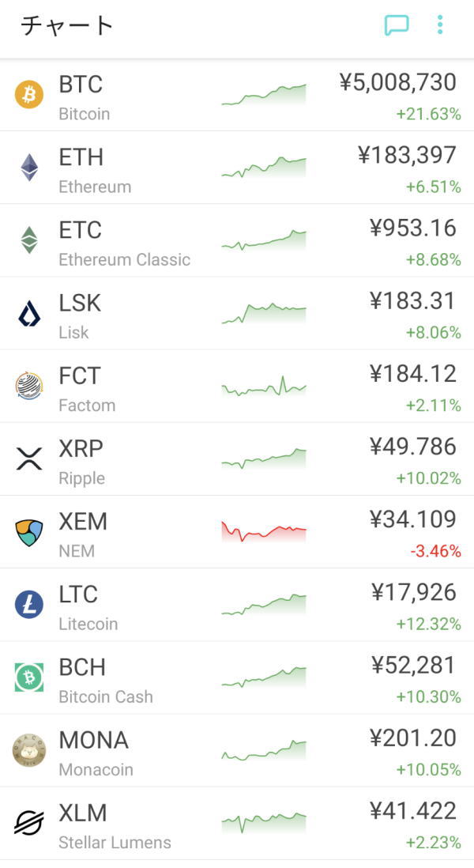Viewport: 474px width, 868px height.
Task: Tap the Ethereum diamond logo icon
Action: coord(29,168)
